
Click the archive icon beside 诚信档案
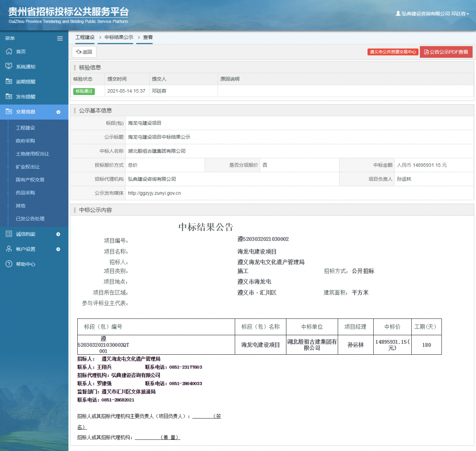[x=9, y=234]
